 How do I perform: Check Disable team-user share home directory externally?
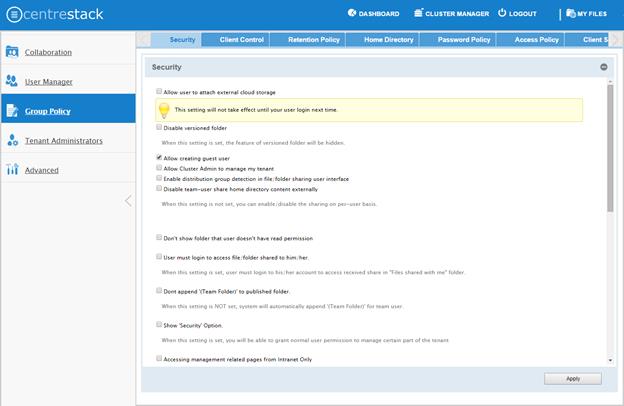(x=159, y=189)
